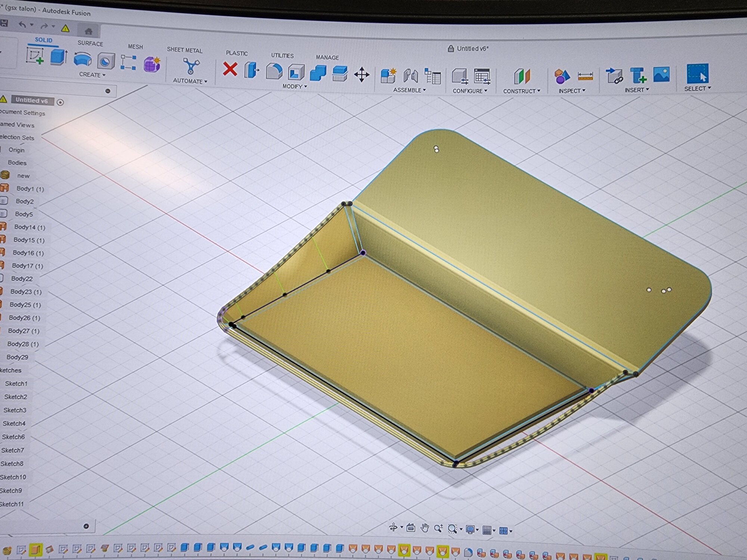Select the Hole tool
The image size is (747, 560).
[x=106, y=61]
